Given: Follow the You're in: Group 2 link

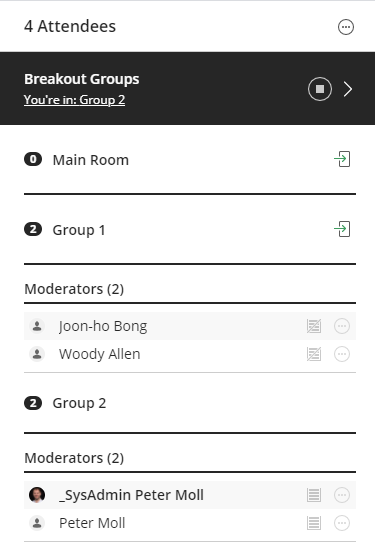Looking at the screenshot, I should click(x=74, y=100).
